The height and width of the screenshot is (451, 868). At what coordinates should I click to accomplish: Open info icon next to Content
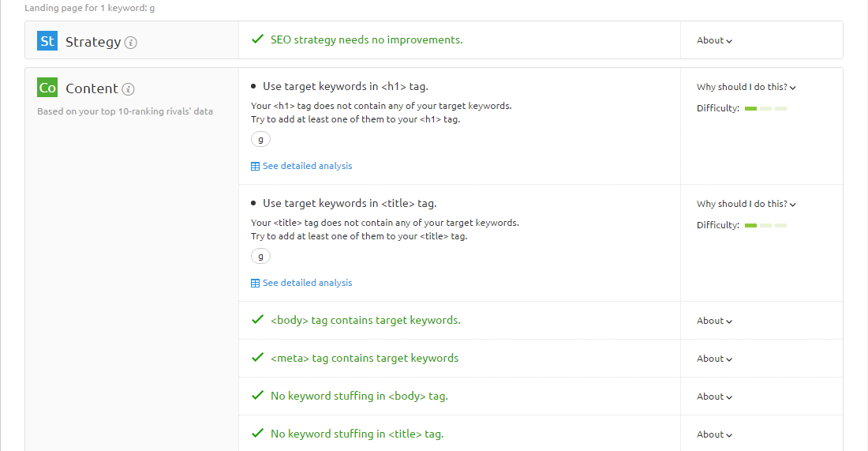(129, 89)
